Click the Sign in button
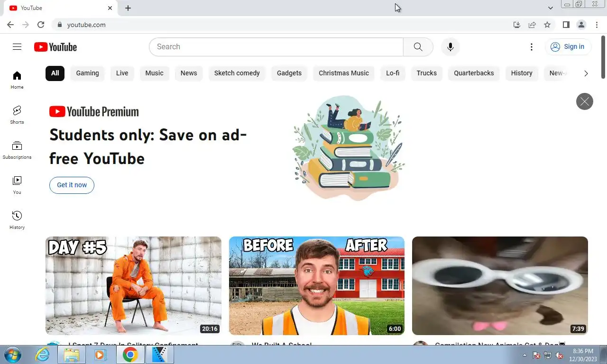The width and height of the screenshot is (607, 364). 568,46
